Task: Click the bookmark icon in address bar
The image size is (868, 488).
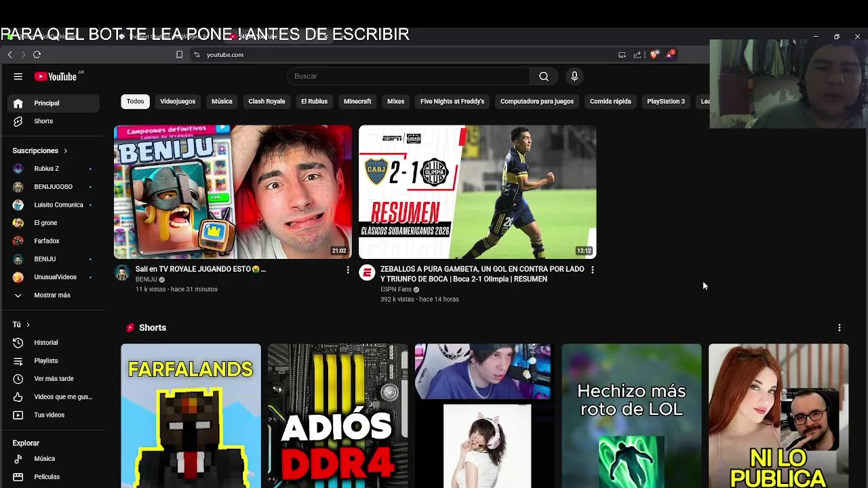Action: [x=179, y=55]
